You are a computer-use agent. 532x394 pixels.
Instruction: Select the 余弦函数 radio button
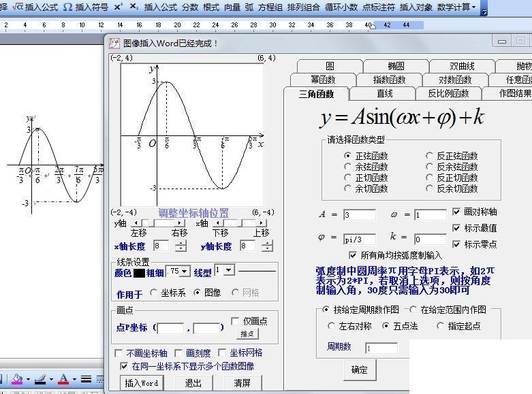347,167
